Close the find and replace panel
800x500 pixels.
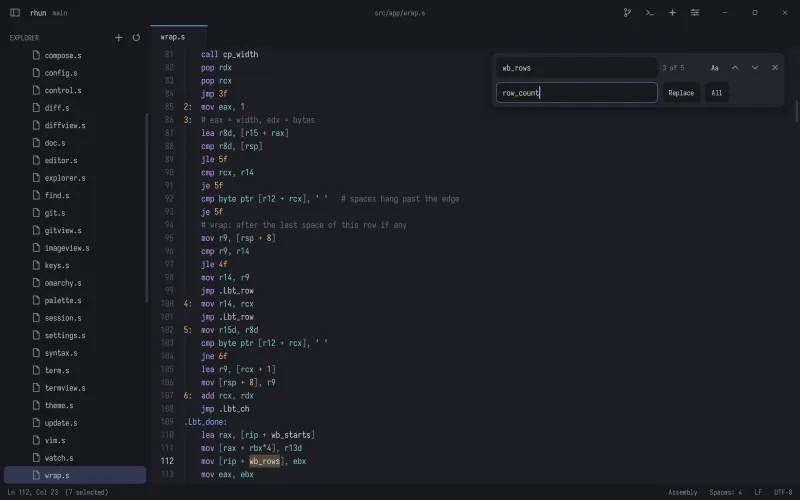[x=774, y=68]
